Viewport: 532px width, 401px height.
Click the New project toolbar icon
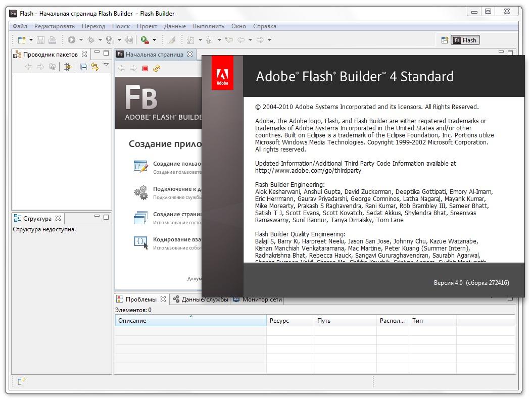(22, 40)
